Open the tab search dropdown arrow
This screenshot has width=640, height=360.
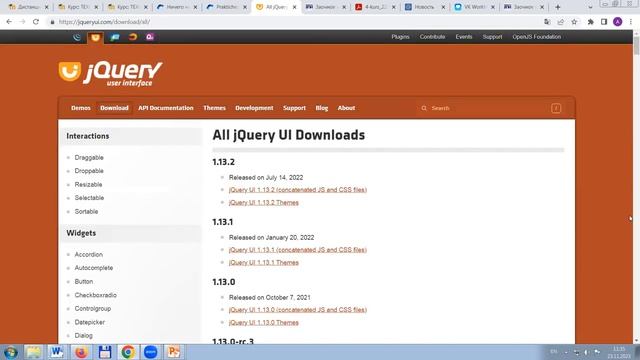point(590,7)
